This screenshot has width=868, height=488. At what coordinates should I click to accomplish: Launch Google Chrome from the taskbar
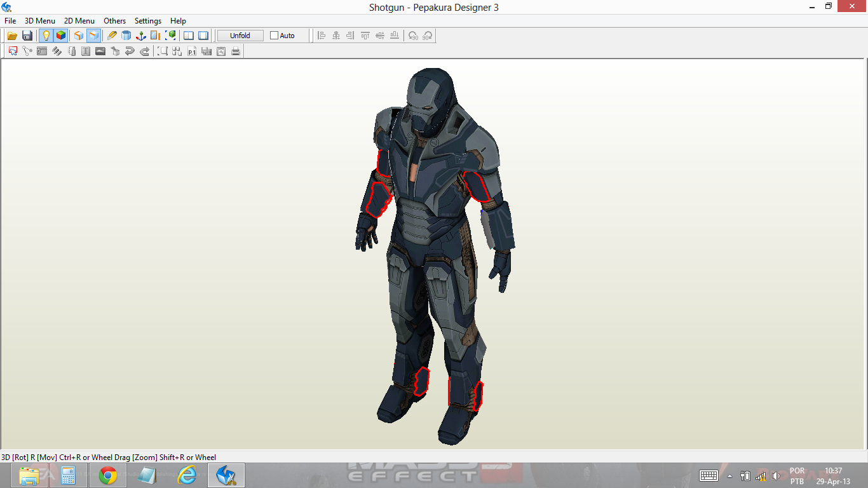[x=108, y=475]
